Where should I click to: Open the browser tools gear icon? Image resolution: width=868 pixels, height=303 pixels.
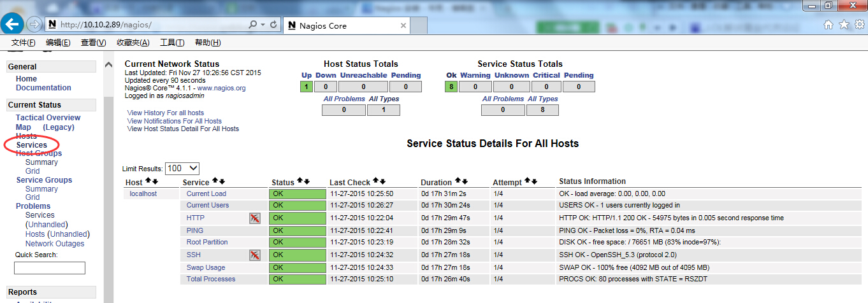click(859, 24)
